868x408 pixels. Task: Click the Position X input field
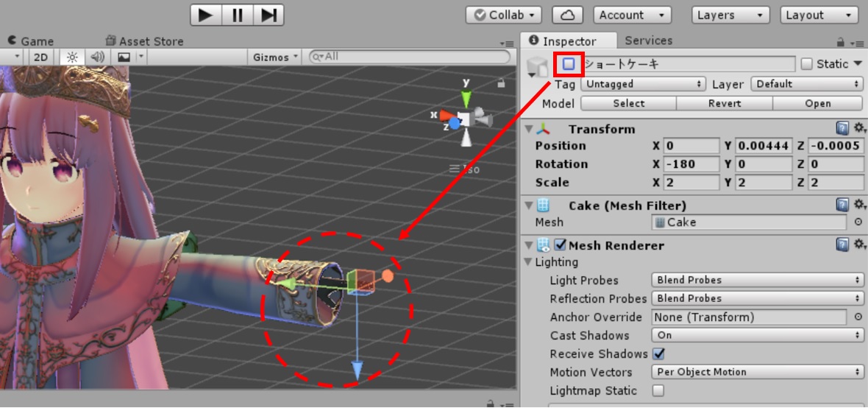[691, 146]
